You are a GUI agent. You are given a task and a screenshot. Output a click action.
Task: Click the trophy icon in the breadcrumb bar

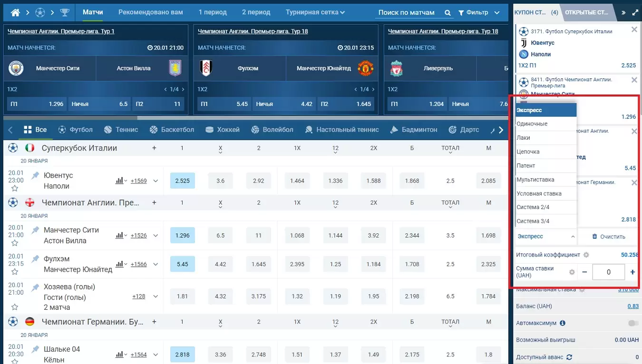tap(66, 11)
